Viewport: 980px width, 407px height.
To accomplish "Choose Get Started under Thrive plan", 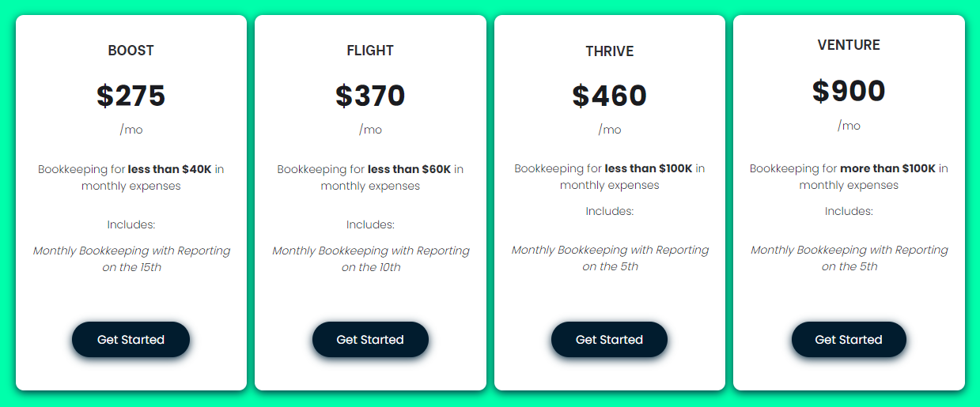I will click(x=609, y=340).
